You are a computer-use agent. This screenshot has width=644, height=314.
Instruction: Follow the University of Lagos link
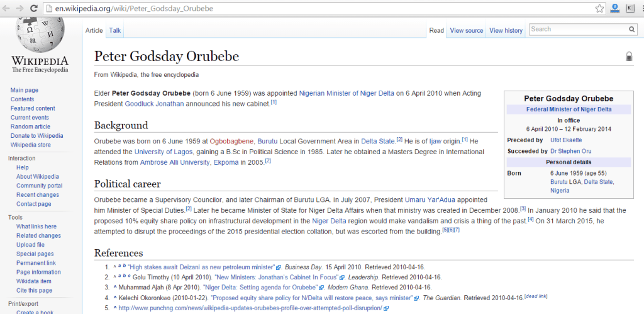tap(164, 152)
